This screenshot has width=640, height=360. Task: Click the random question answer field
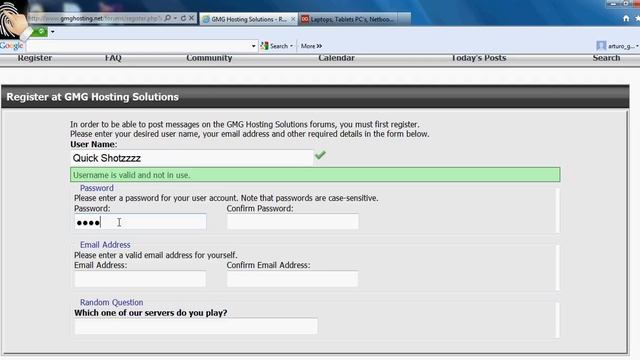[196, 326]
